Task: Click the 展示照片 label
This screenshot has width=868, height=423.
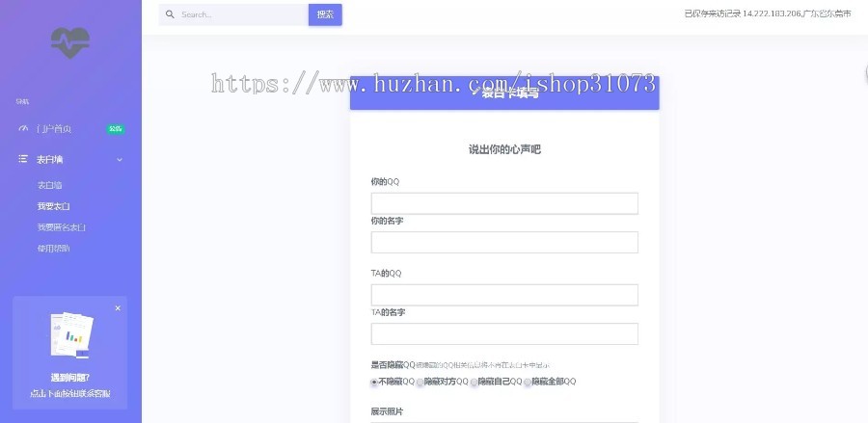Action: (387, 412)
